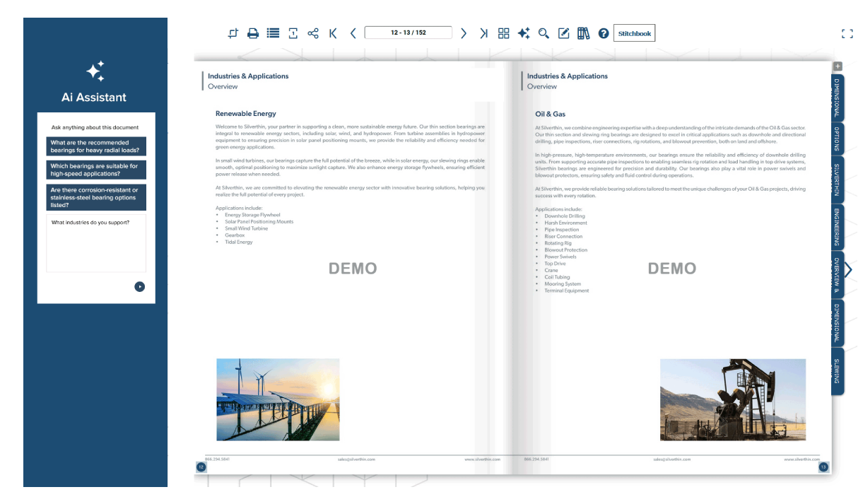Click the page number input field
863x504 pixels.
[409, 33]
